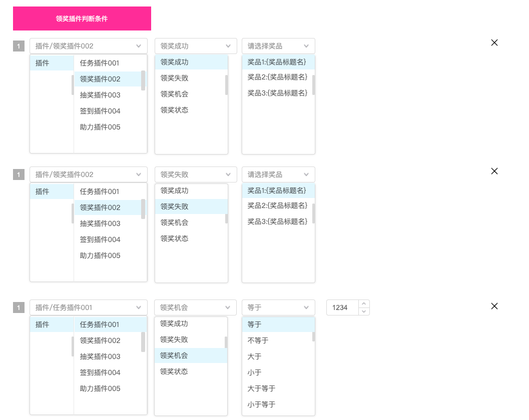Image resolution: width=529 pixels, height=420 pixels.
Task: Pick 领奖失败 in the list under 领奖成功
Action: 190,78
